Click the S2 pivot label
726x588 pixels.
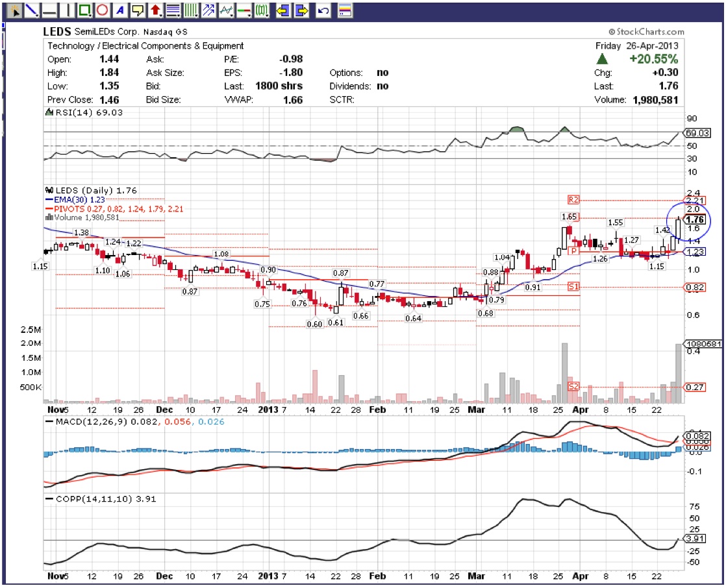[x=573, y=386]
